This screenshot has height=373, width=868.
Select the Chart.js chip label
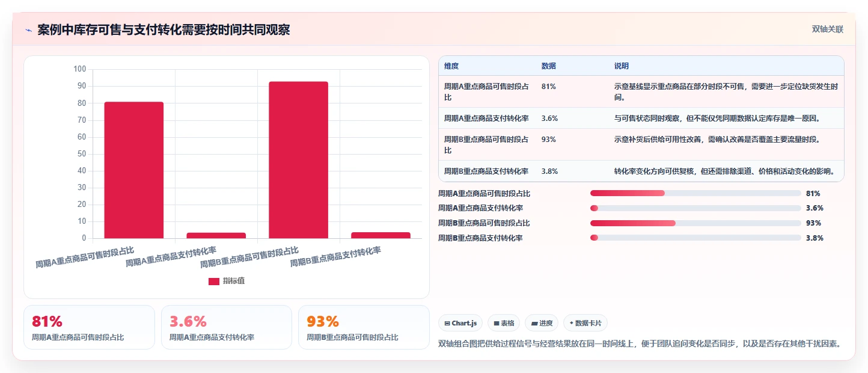coord(464,323)
